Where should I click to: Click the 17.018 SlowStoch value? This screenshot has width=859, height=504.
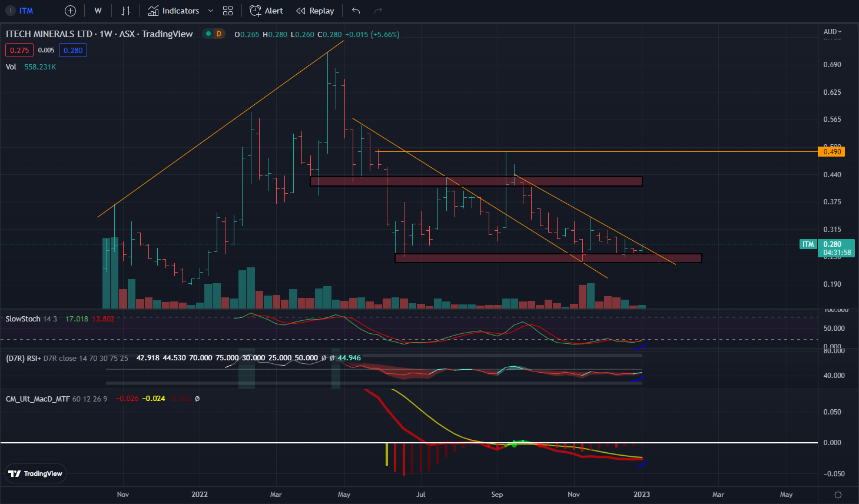[77, 319]
